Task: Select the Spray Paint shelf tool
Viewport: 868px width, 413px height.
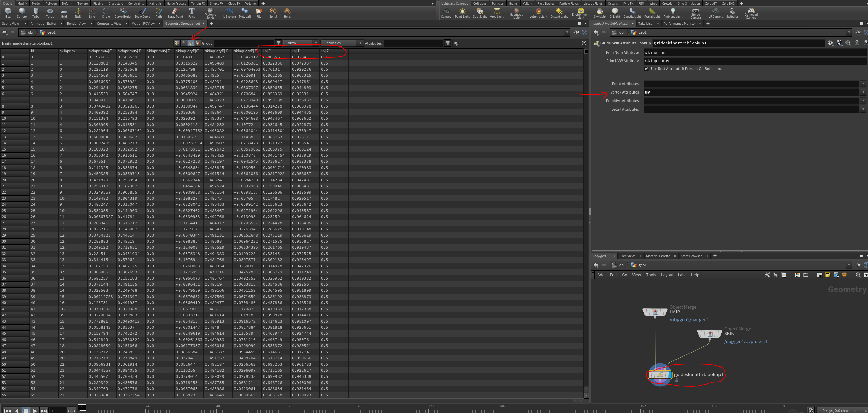Action: (175, 13)
